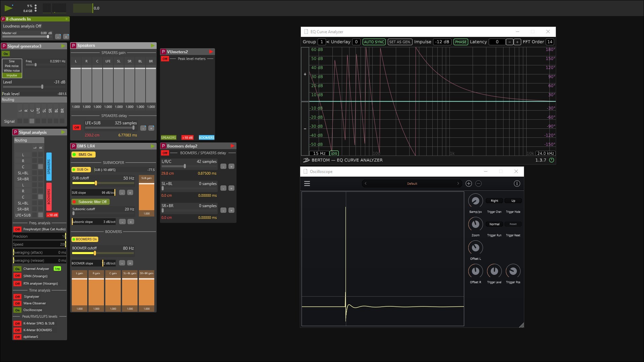Click the Trigger Level knob
This screenshot has height=362, width=644.
[494, 271]
